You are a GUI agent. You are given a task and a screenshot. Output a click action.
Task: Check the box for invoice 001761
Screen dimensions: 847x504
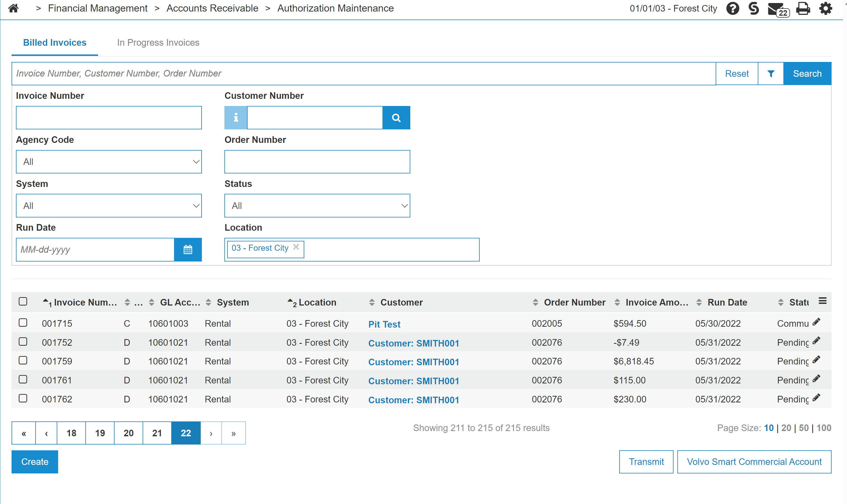pos(23,379)
